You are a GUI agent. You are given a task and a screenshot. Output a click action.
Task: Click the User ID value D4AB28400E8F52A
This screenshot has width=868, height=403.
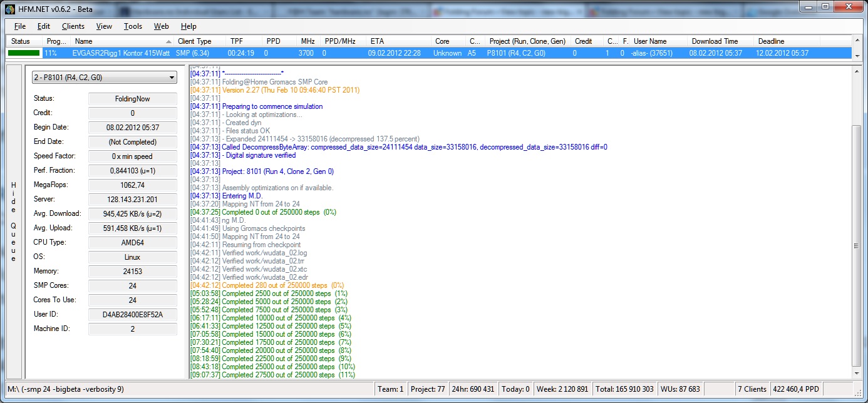tap(132, 315)
